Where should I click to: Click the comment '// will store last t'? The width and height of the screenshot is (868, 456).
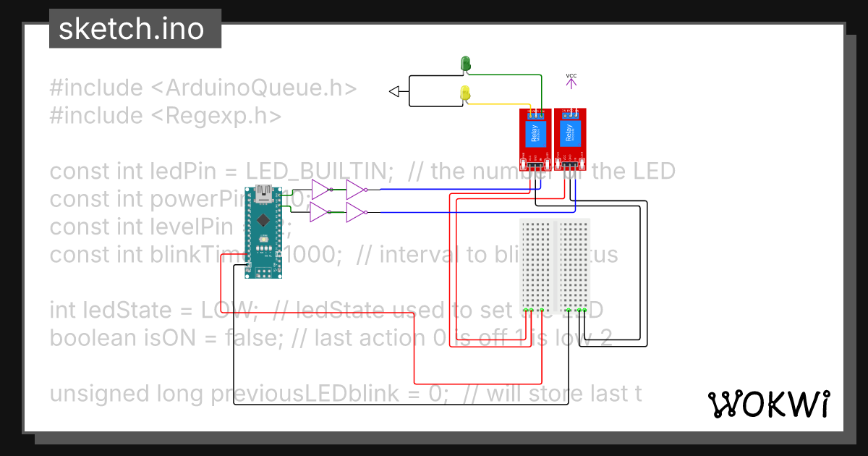click(x=553, y=394)
